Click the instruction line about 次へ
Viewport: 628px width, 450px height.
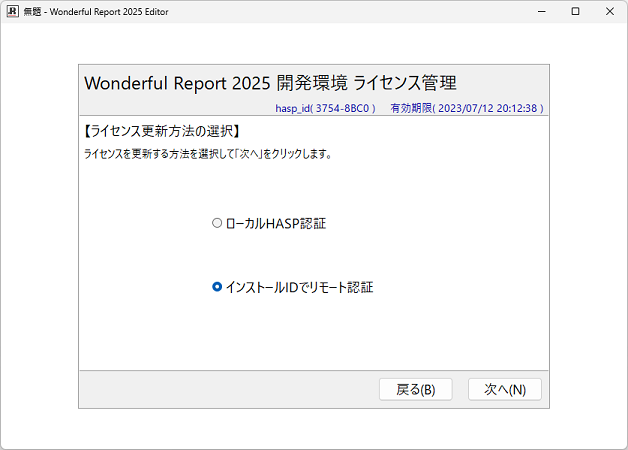208,154
